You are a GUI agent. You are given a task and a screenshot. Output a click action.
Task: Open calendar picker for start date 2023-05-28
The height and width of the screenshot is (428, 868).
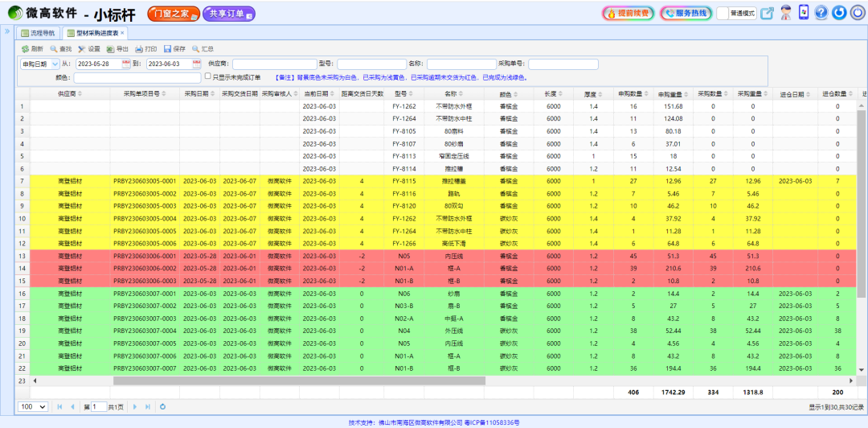pyautogui.click(x=125, y=64)
